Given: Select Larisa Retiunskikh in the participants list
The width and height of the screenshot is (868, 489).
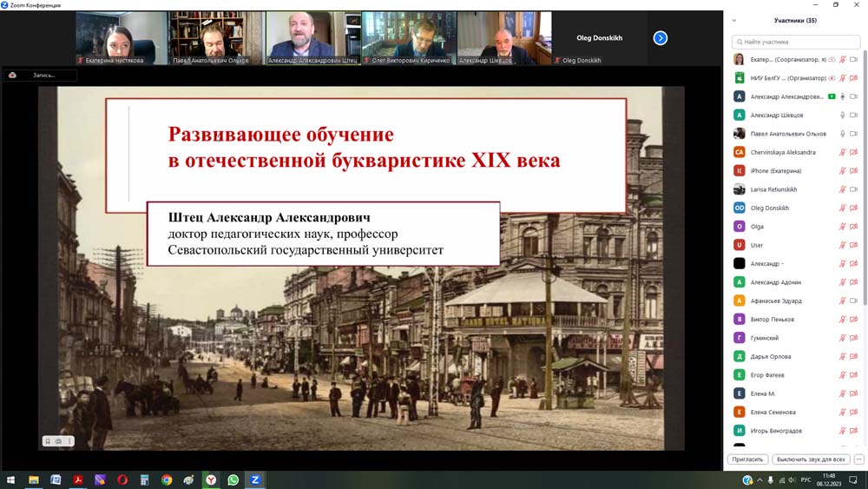Looking at the screenshot, I should 773,189.
